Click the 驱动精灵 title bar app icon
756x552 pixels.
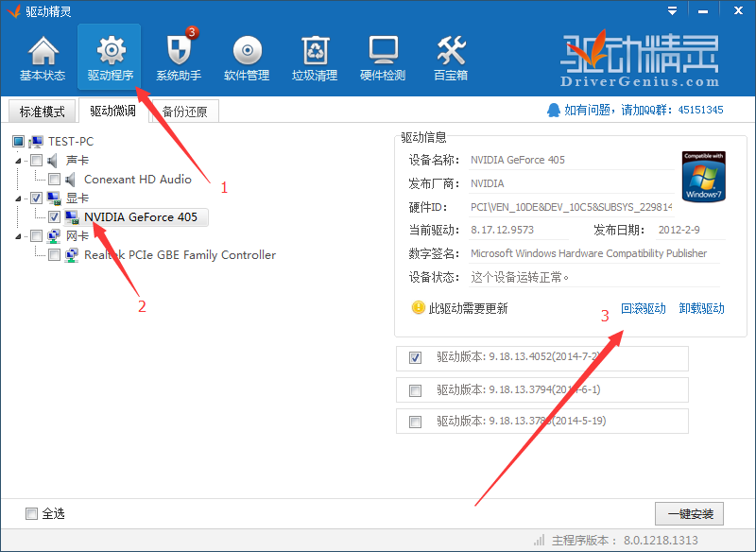[13, 11]
